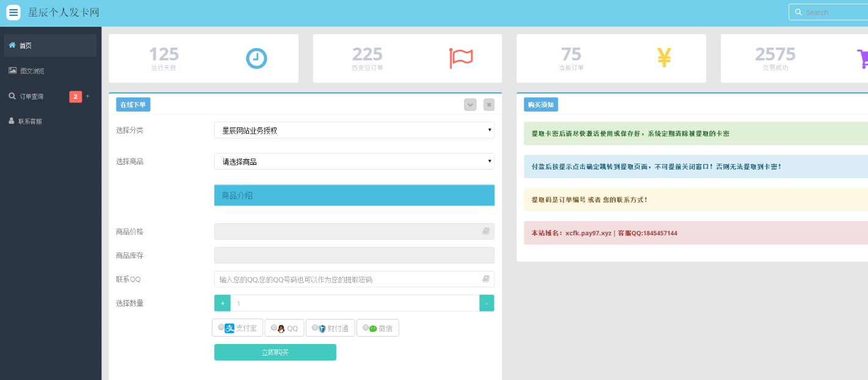
Task: Toggle the hamburger sidebar menu button
Action: (13, 12)
